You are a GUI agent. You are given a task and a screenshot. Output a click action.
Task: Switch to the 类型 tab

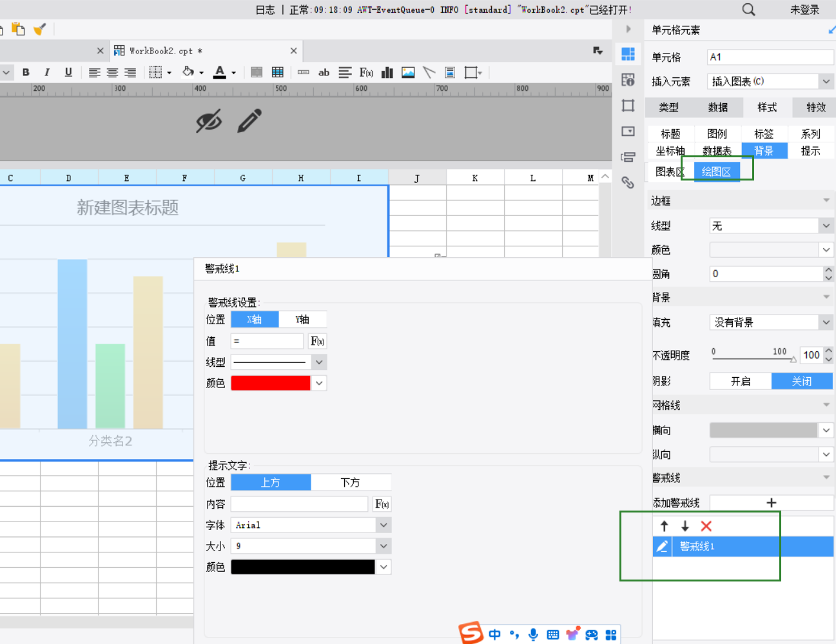[x=669, y=107]
